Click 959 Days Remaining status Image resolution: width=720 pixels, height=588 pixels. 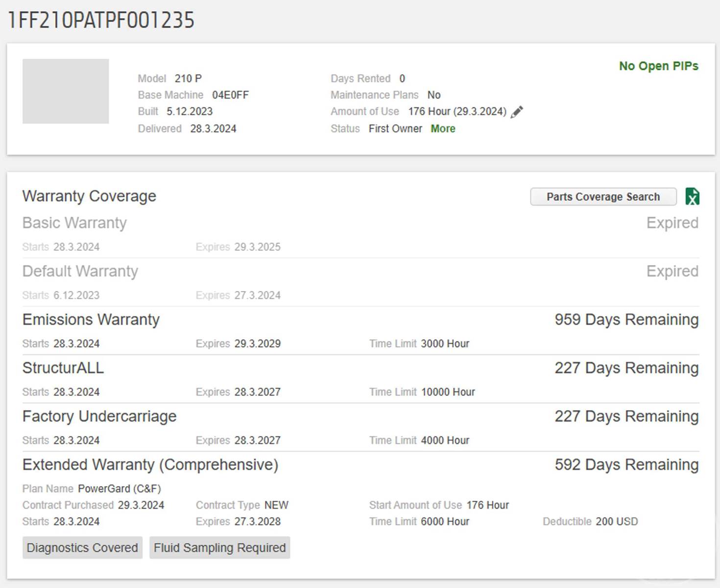tap(626, 319)
